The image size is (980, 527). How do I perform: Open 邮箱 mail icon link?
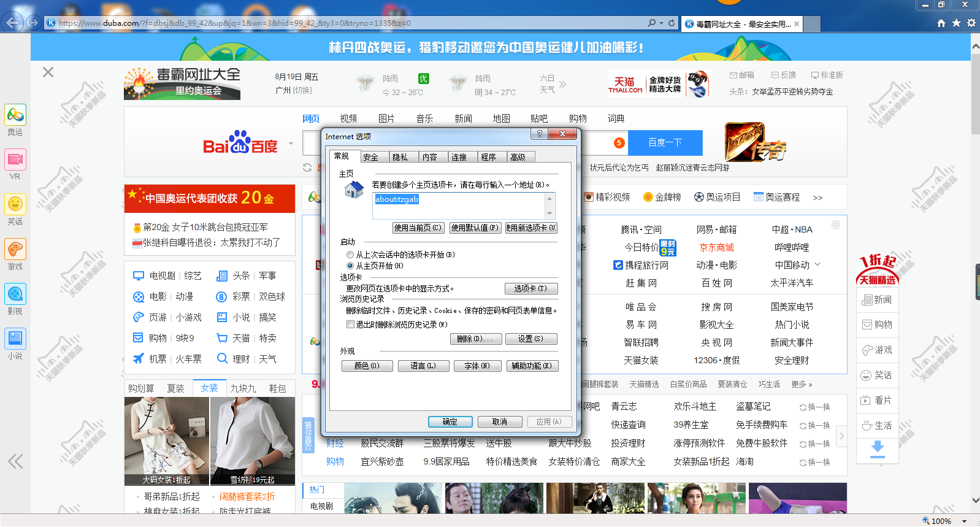coord(742,75)
